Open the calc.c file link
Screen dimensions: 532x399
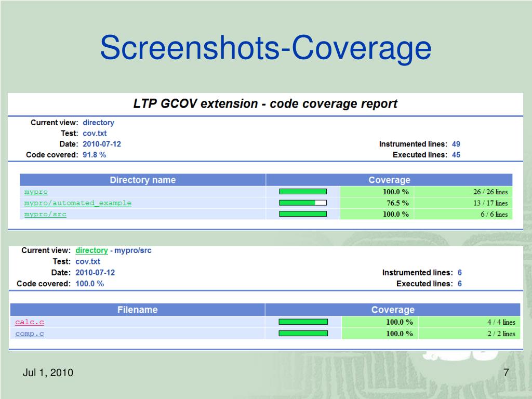[30, 322]
